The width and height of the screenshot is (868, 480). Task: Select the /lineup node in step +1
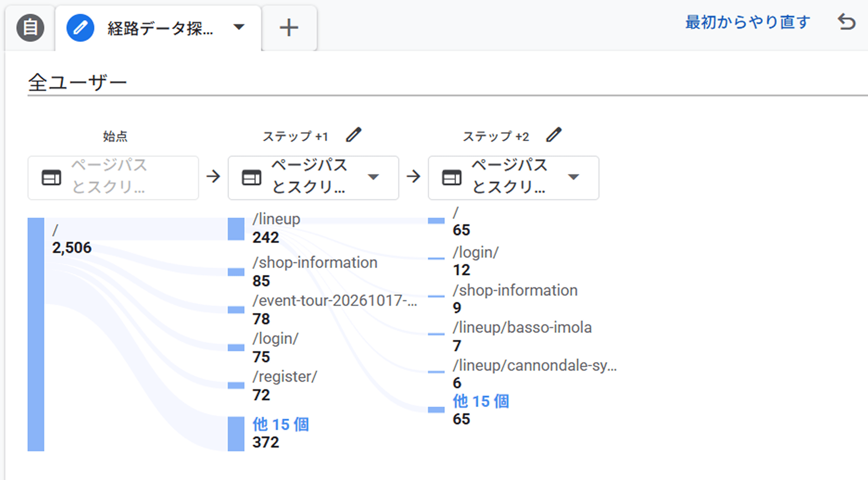236,229
